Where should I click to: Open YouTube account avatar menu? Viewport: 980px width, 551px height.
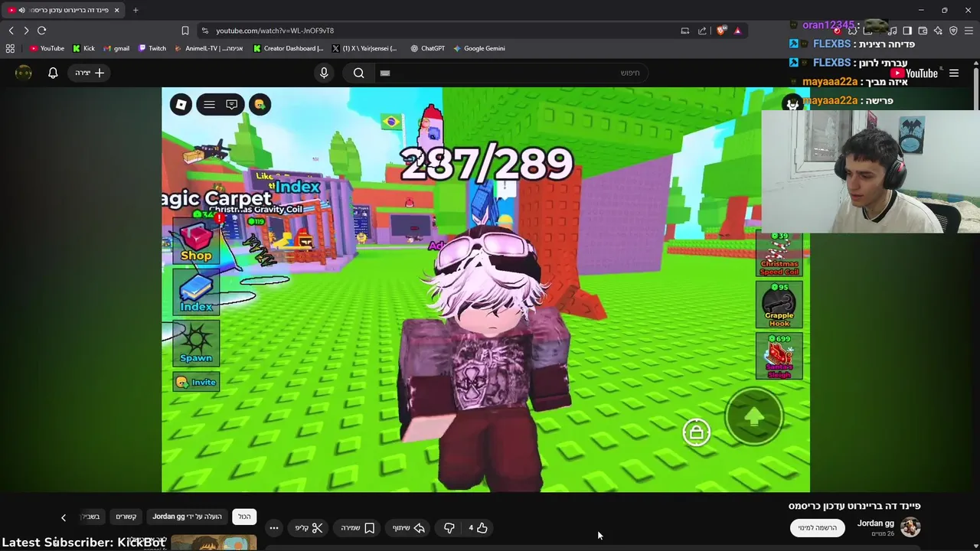click(x=24, y=73)
